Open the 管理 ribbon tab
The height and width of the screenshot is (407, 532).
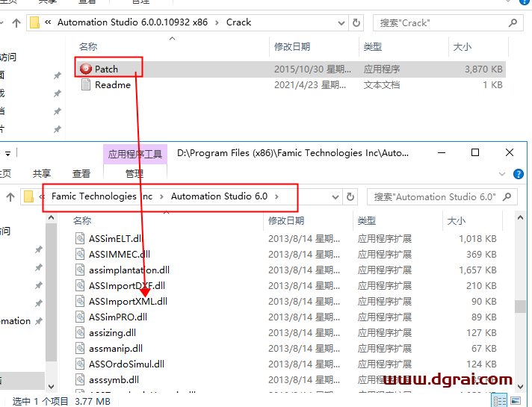[x=134, y=174]
